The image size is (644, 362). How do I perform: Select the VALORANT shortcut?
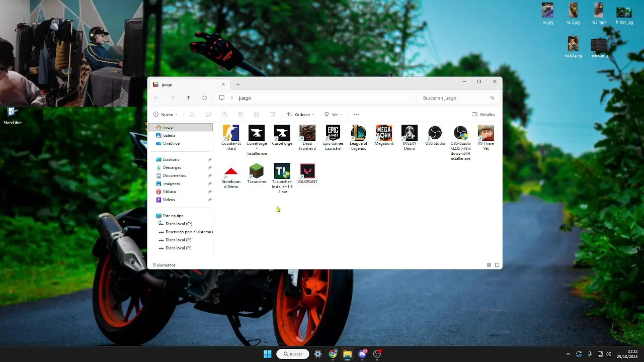click(307, 174)
